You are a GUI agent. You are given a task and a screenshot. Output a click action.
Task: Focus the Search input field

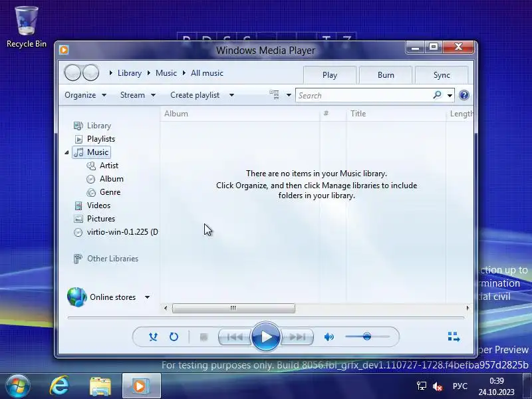(x=363, y=96)
